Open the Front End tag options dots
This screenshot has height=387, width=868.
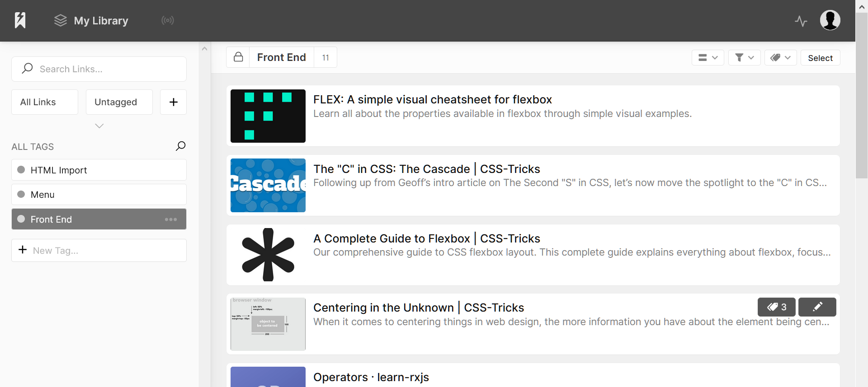tap(171, 219)
